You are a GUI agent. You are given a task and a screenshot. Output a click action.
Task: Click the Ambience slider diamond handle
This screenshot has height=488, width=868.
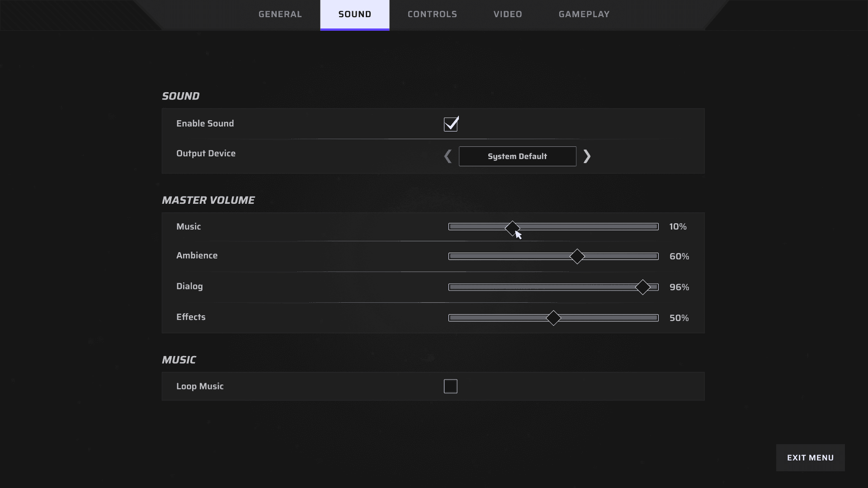(x=577, y=256)
